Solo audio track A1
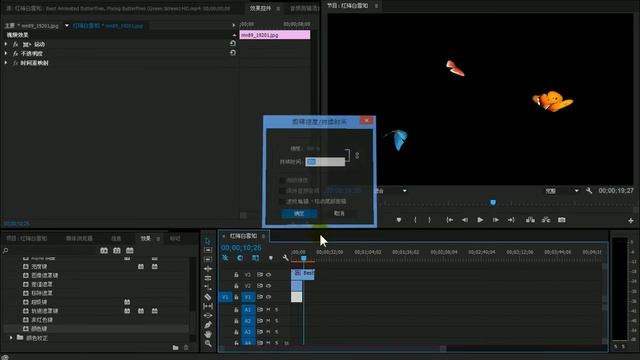This screenshot has width=640, height=360. [x=276, y=310]
